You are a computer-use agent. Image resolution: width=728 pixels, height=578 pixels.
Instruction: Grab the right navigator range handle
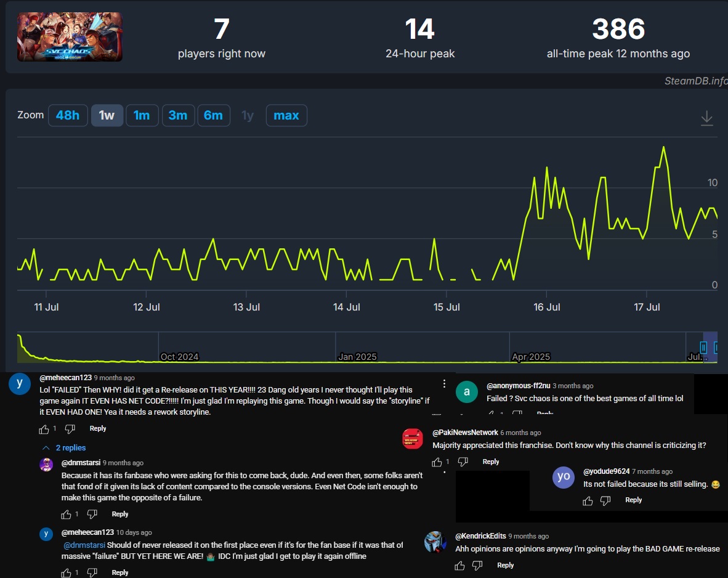(716, 347)
